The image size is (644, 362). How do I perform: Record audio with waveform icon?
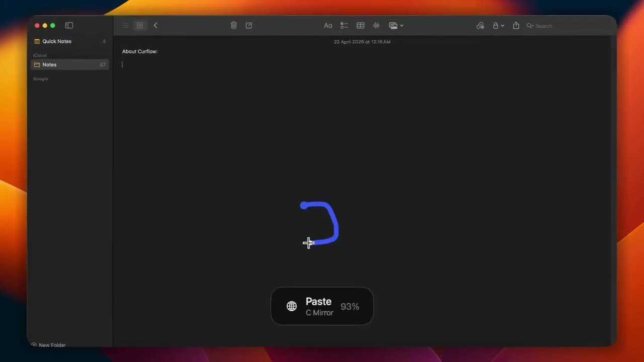[376, 26]
